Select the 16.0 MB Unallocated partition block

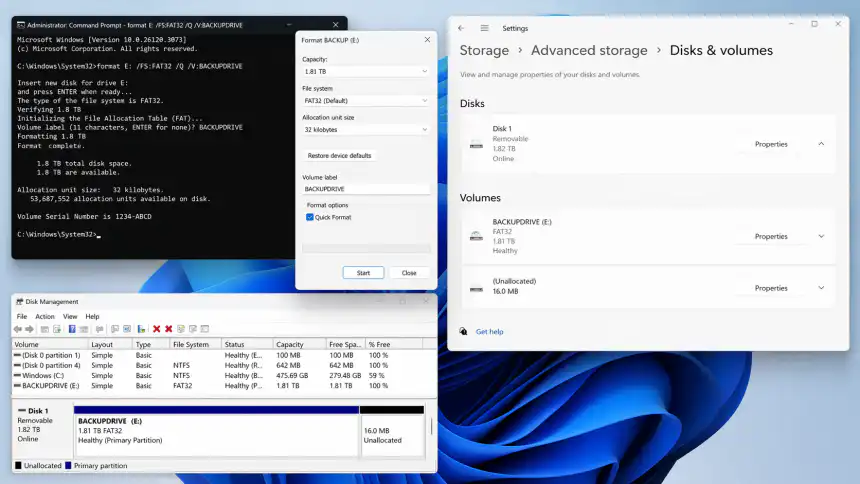click(391, 435)
